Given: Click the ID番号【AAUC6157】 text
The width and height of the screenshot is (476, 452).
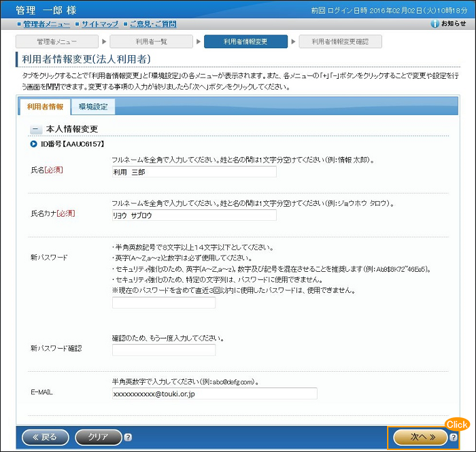Looking at the screenshot, I should tap(72, 144).
